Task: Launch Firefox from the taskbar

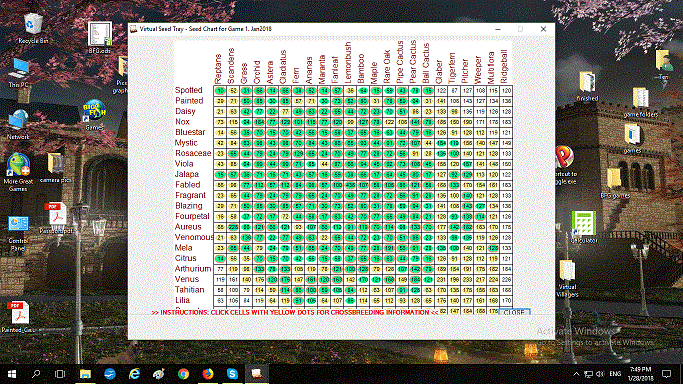Action: coord(208,374)
